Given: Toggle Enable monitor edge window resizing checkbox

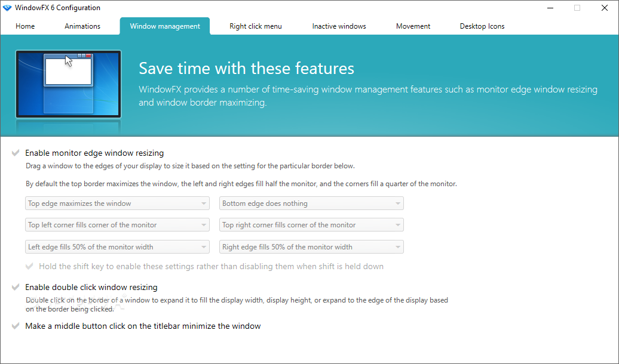Looking at the screenshot, I should click(16, 153).
